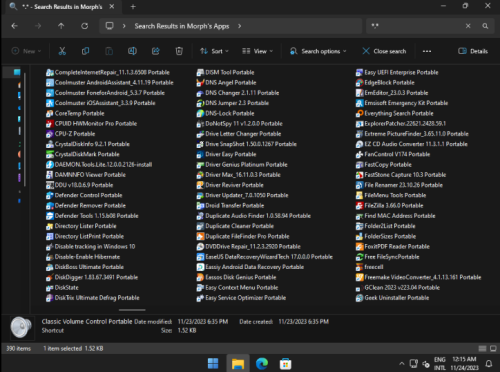Close the Search Results tab
Screen dimensions: 500x372
[112, 7]
